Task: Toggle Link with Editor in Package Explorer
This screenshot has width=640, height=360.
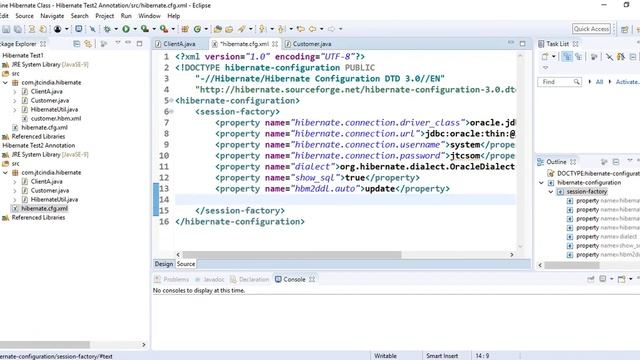Action: pos(88,44)
